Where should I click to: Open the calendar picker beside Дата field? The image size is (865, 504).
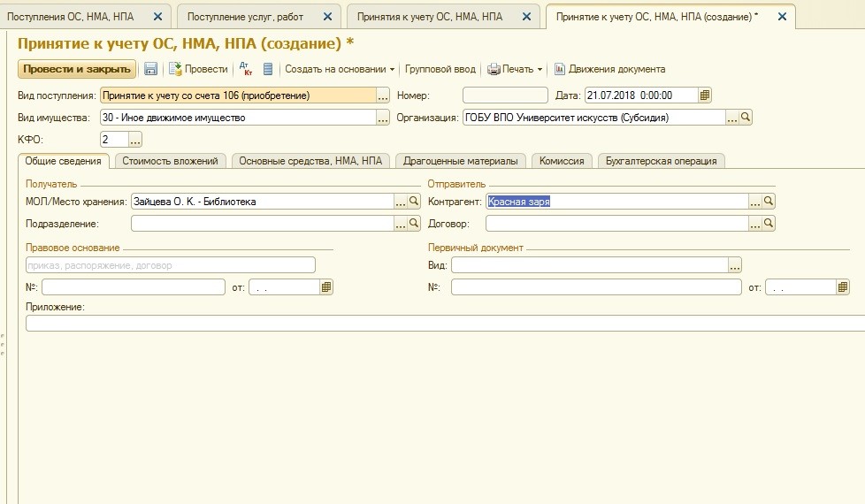point(705,95)
